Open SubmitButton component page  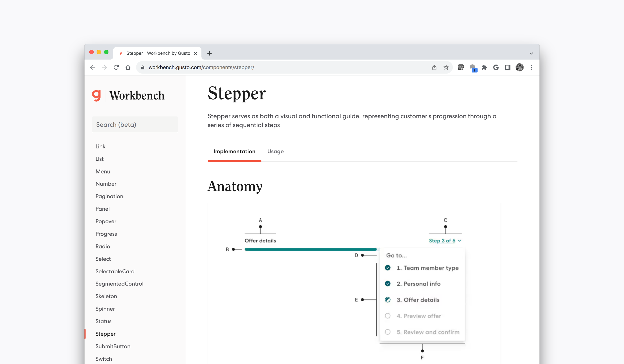[113, 346]
